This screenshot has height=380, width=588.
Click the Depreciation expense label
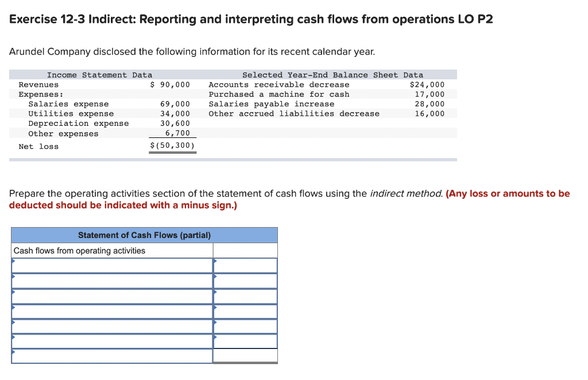pos(79,124)
